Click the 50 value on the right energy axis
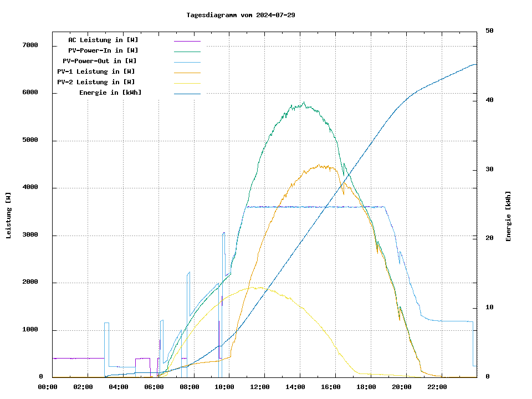This screenshot has height=399, width=532. click(489, 31)
